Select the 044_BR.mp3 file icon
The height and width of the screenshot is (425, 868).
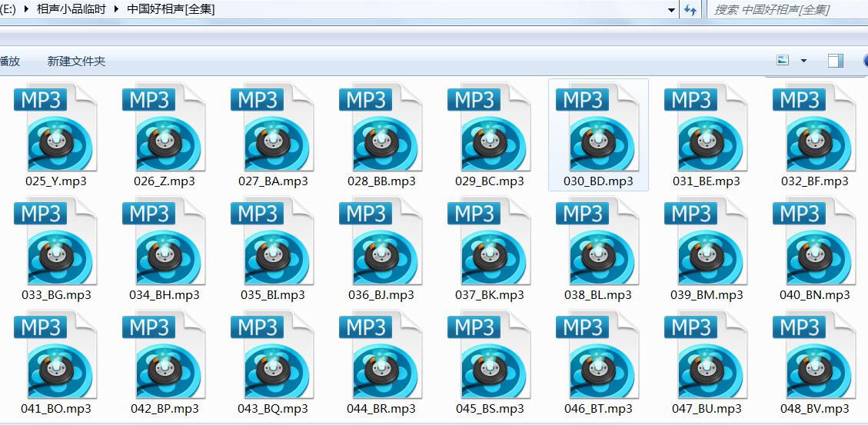(381, 356)
